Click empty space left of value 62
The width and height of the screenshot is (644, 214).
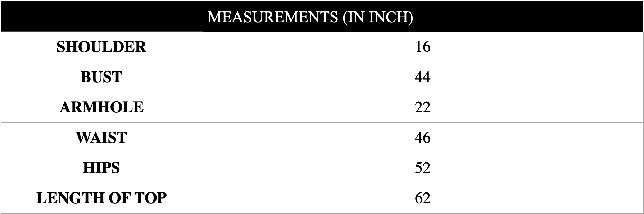click(x=309, y=198)
